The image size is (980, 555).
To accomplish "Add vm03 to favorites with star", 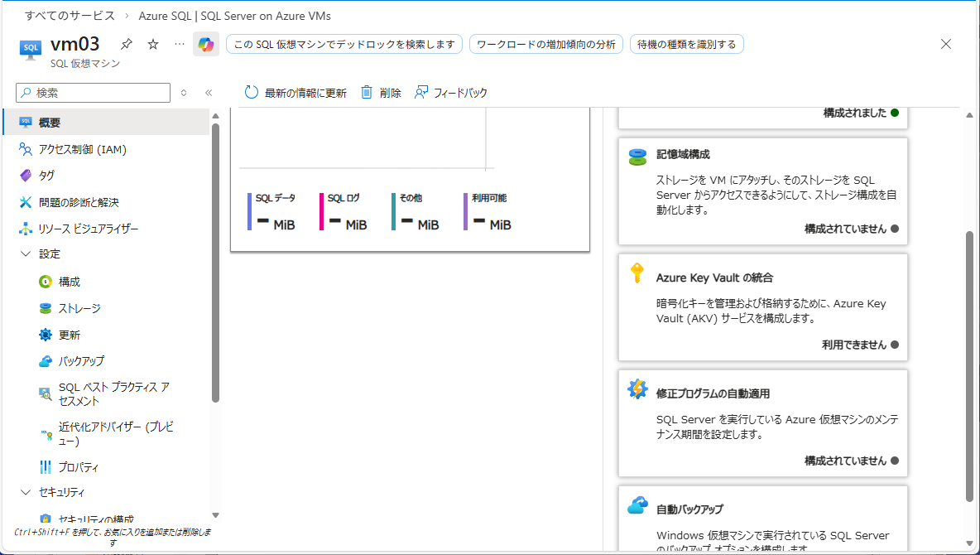I will click(153, 44).
